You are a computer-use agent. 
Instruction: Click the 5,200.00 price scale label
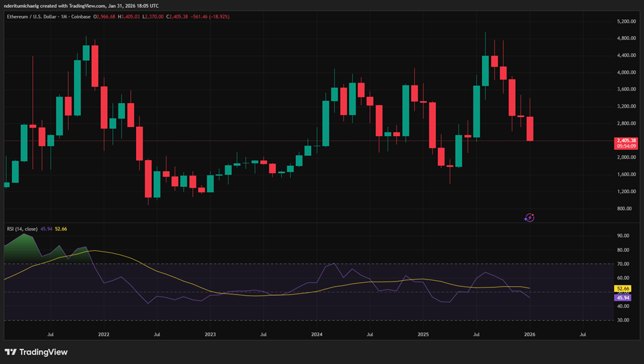[625, 22]
